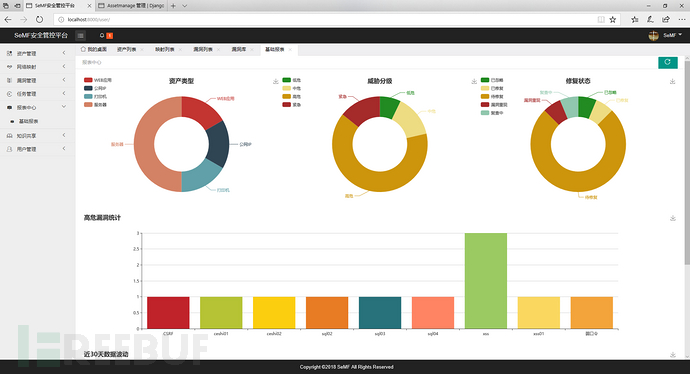
Task: Click the SeMF安全管控平台 logo title
Action: [x=41, y=36]
